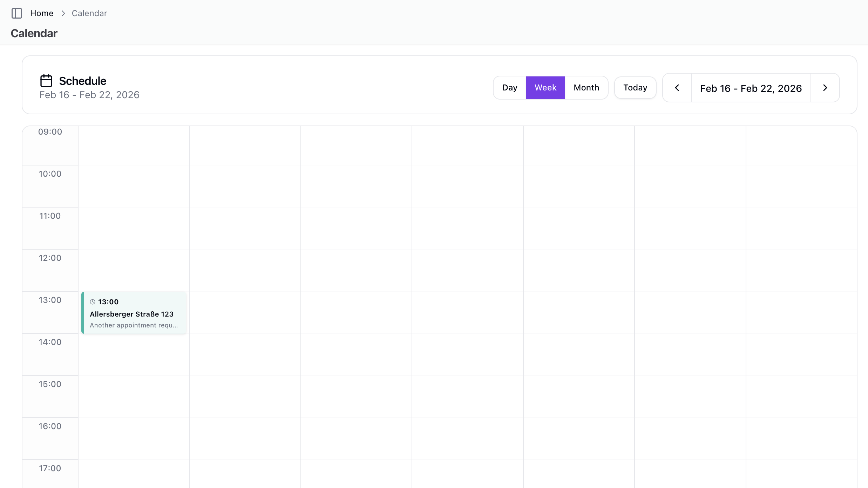Jump to Today

point(635,88)
